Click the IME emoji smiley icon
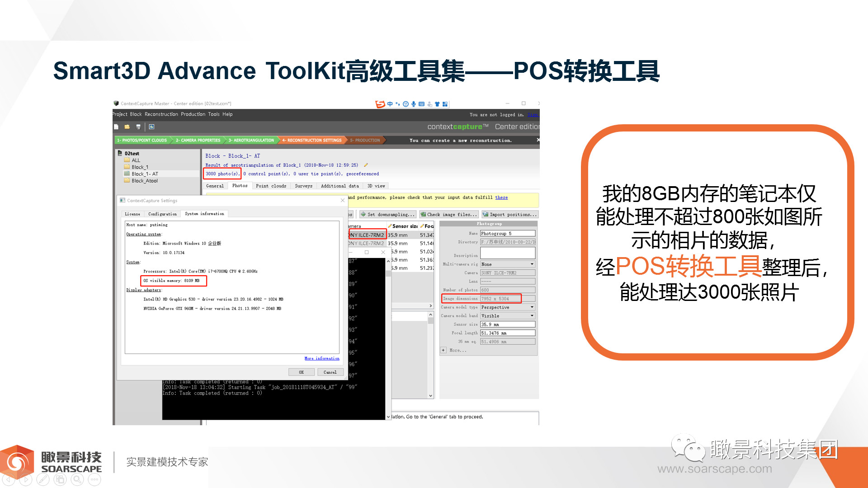The width and height of the screenshot is (868, 488). pos(406,104)
